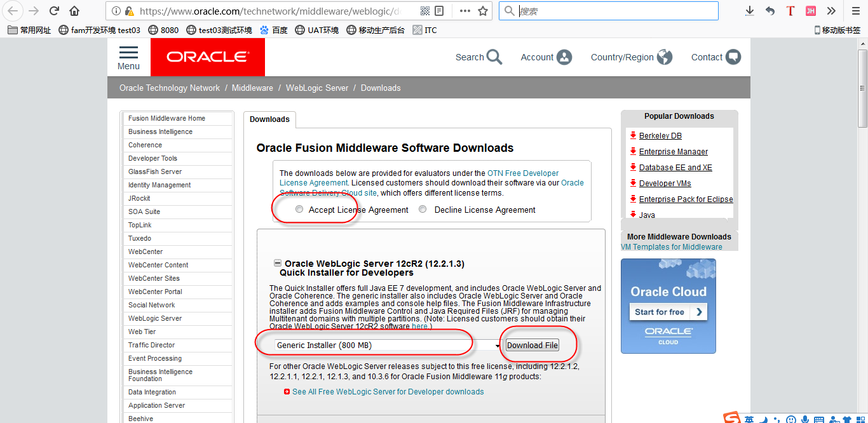Open 移动版书签 mobile bookmarks
The image size is (868, 423).
[x=837, y=30]
